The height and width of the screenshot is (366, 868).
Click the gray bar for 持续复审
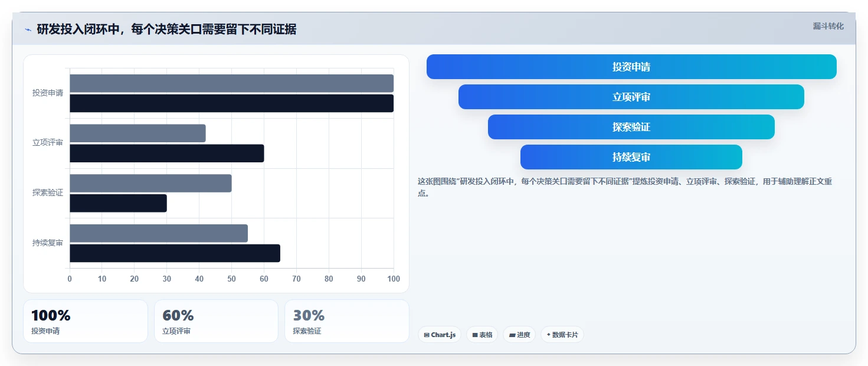(159, 233)
